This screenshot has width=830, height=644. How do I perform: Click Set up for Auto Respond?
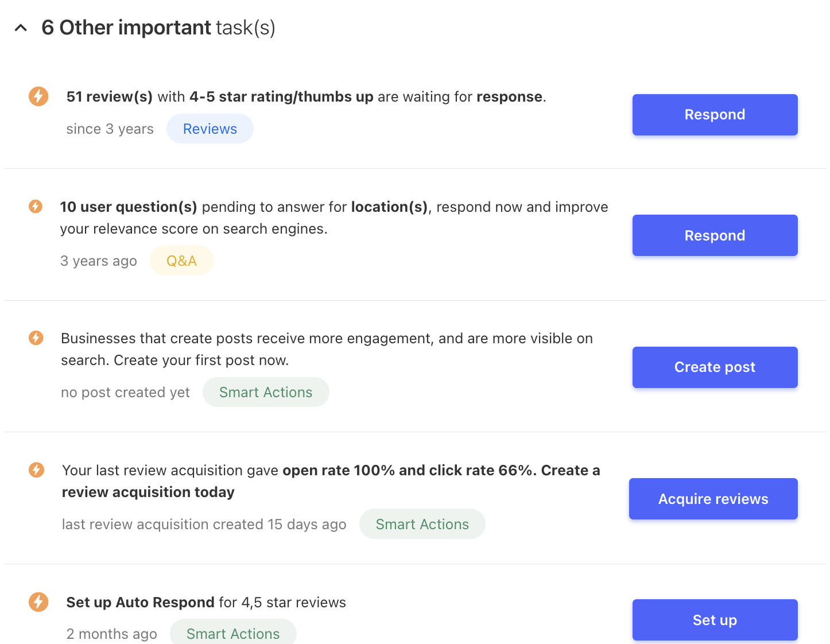pos(715,620)
